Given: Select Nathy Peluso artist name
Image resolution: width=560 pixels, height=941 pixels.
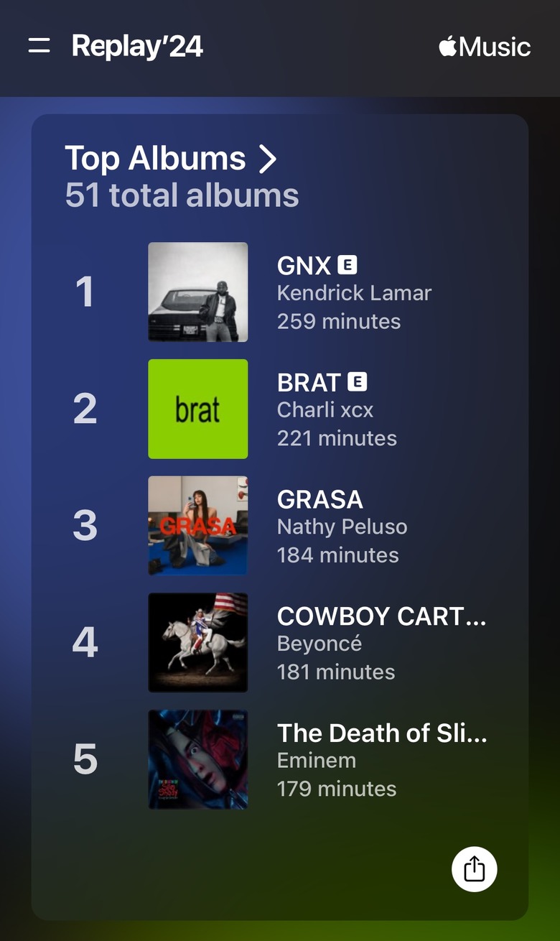Looking at the screenshot, I should pyautogui.click(x=342, y=527).
